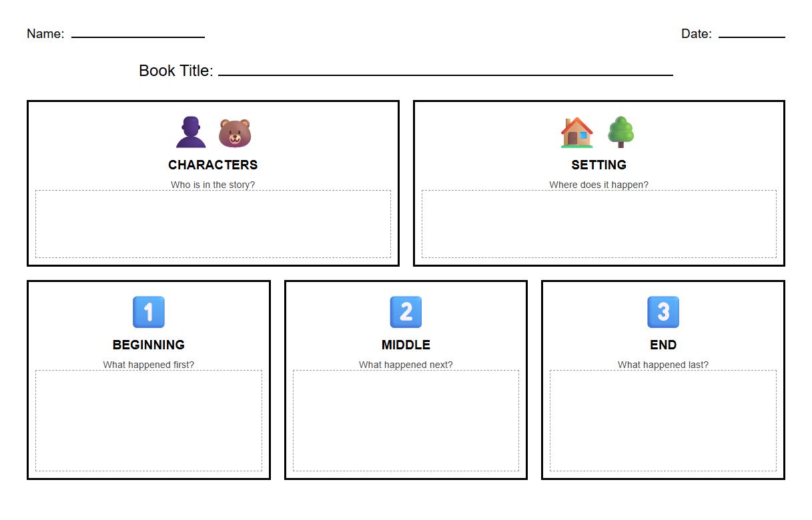Screen dimensions: 812x520
Task: Click inside the Setting answer box
Action: (x=598, y=223)
